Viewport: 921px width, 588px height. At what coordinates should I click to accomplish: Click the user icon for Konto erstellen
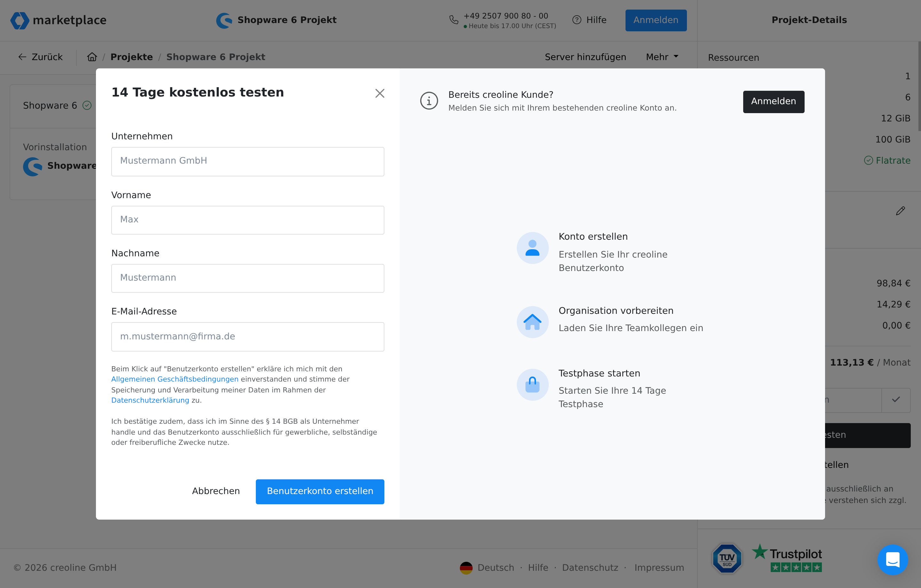(x=532, y=248)
